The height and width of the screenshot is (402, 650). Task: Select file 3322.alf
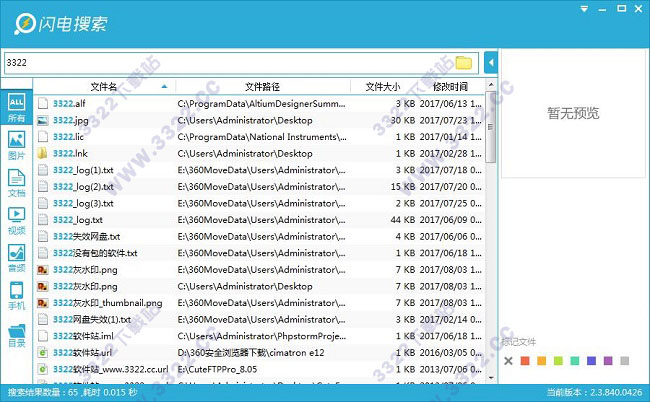(69, 104)
